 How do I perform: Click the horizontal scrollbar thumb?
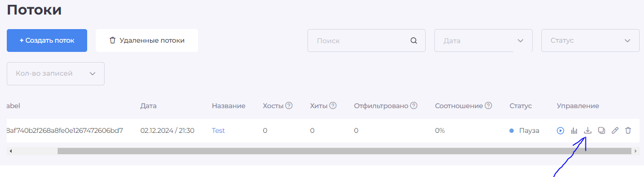(x=345, y=151)
